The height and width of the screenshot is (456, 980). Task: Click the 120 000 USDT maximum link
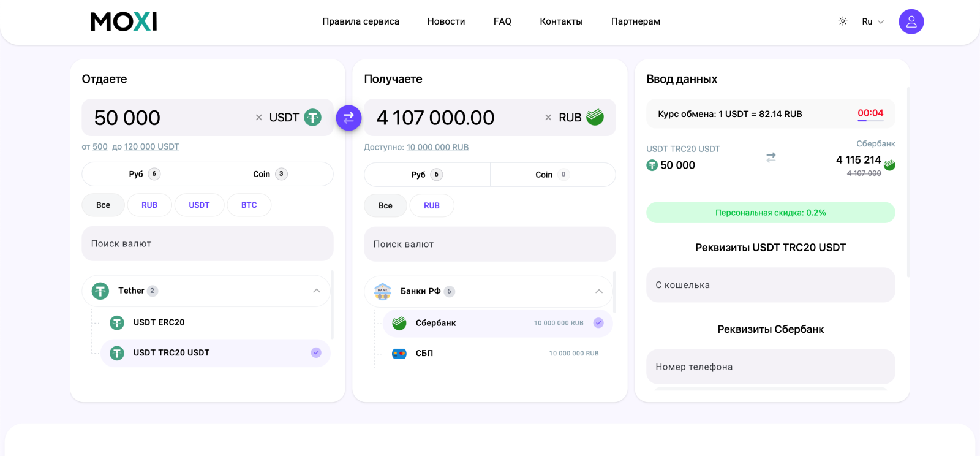point(151,147)
